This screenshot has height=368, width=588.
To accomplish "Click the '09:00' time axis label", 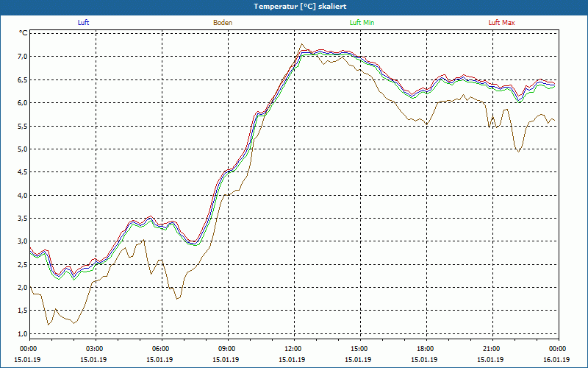I will click(x=228, y=349).
